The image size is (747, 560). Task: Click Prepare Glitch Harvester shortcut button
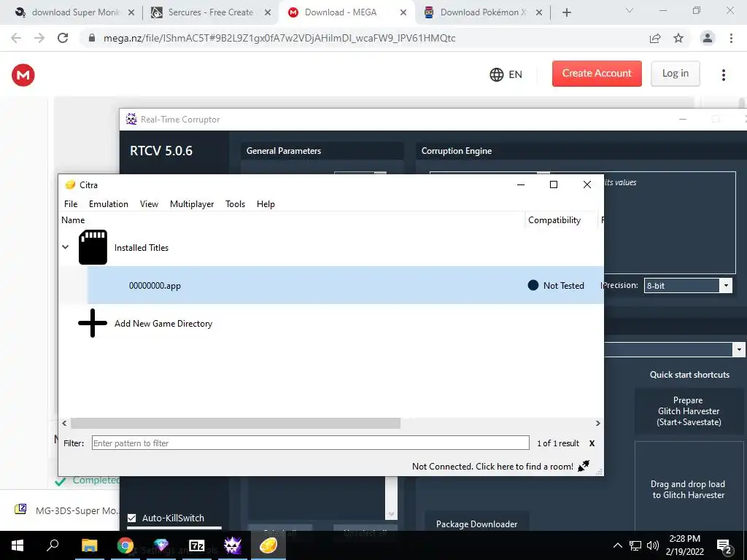pyautogui.click(x=689, y=411)
